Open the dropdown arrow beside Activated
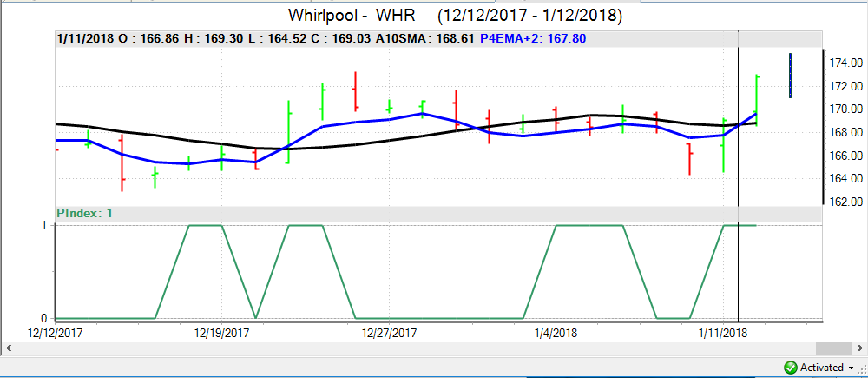The height and width of the screenshot is (378, 868). [851, 368]
